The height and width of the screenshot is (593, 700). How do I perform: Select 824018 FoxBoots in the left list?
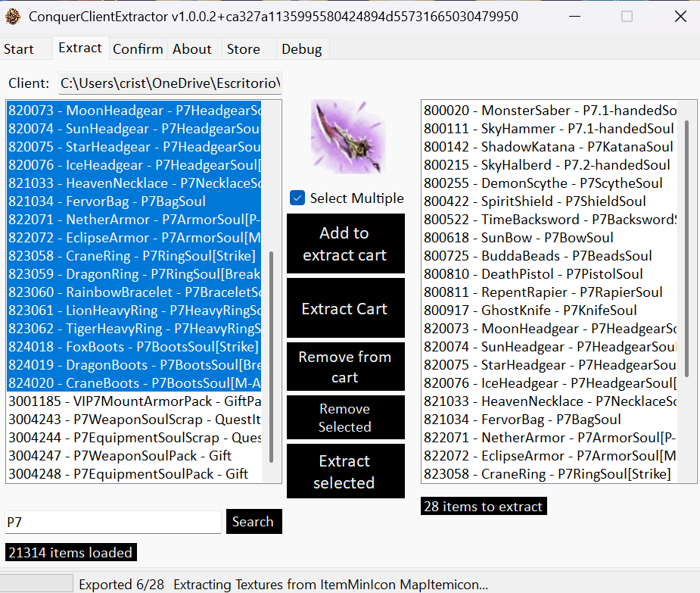(x=134, y=347)
